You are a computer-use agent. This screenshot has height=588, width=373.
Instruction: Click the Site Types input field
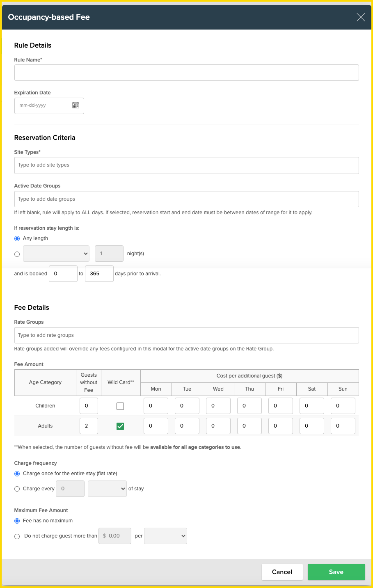click(x=187, y=165)
